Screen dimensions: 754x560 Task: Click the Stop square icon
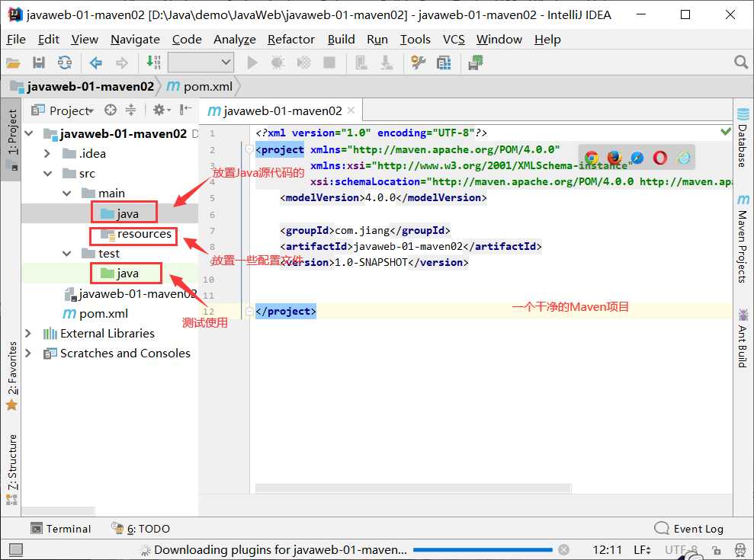[x=329, y=62]
